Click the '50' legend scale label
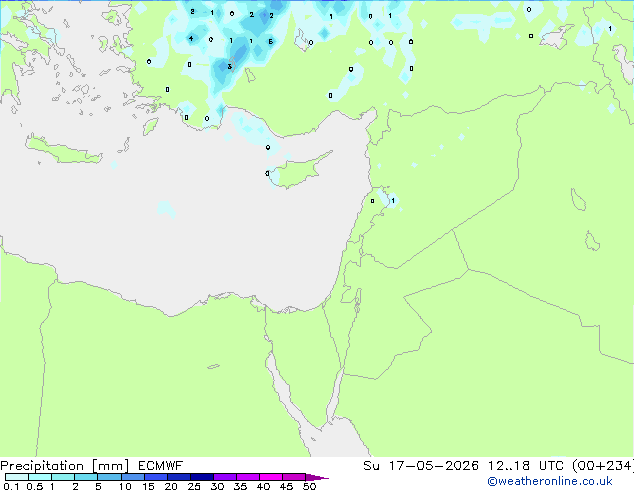The width and height of the screenshot is (634, 490). 309,486
